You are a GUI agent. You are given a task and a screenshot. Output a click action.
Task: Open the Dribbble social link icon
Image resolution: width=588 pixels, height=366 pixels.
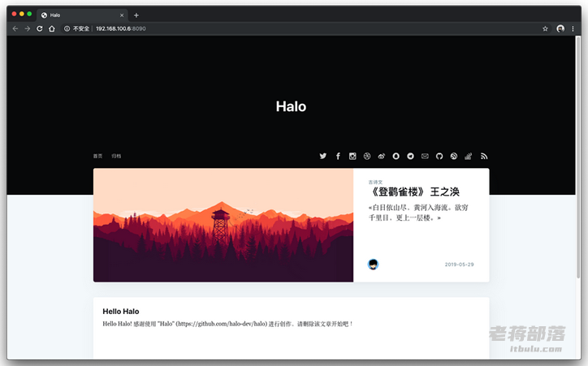click(367, 156)
